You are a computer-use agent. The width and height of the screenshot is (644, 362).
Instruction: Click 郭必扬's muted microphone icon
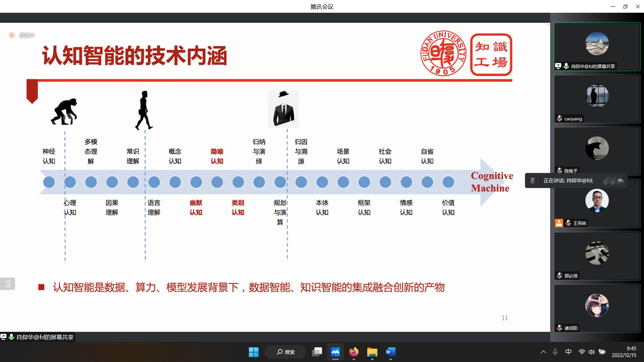coord(559,276)
